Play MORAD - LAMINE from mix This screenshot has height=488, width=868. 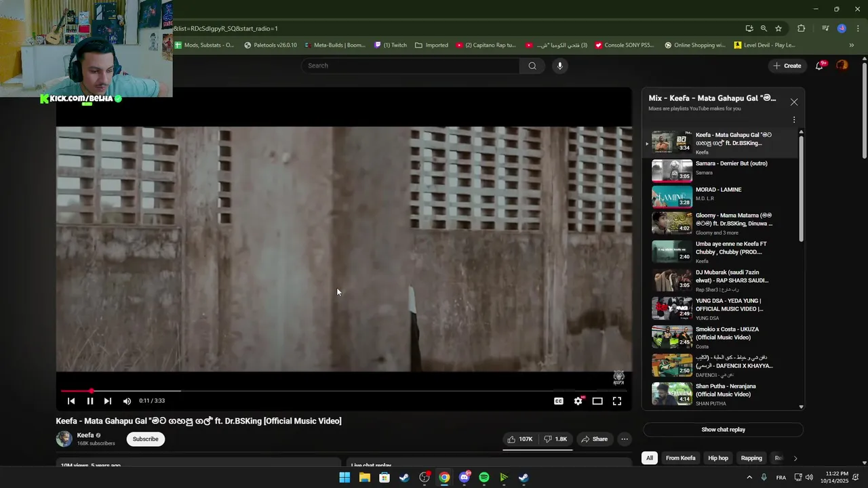point(722,197)
